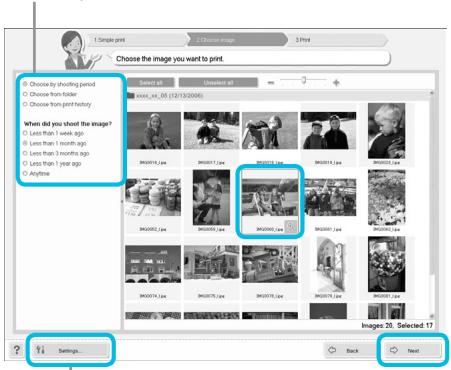The height and width of the screenshot is (370, 451).
Task: Click the scrollbar up arrow
Action: tap(432, 93)
